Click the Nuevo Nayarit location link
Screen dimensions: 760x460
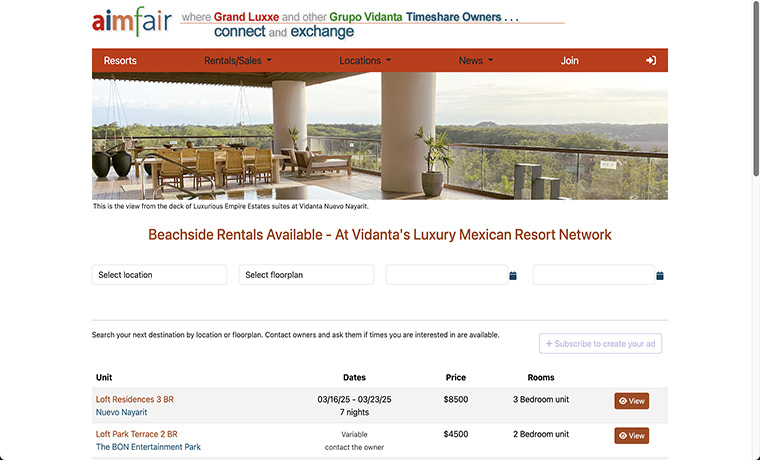tap(121, 412)
